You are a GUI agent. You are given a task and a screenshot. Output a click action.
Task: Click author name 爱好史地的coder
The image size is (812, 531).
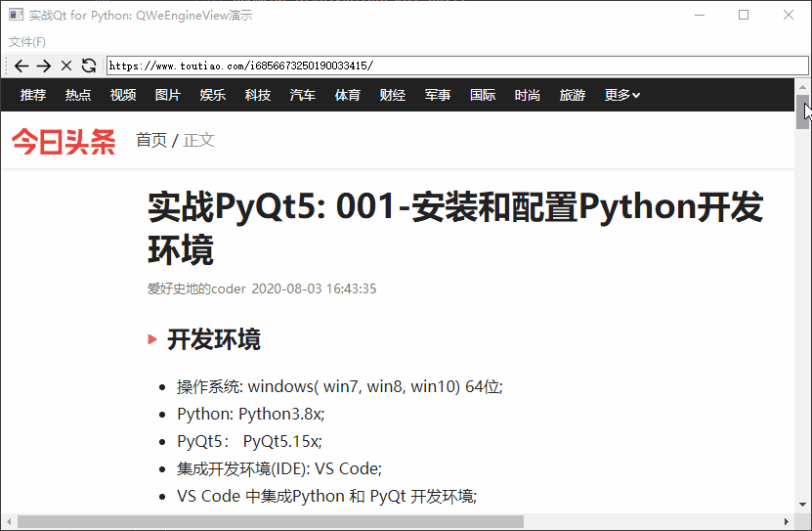(196, 288)
